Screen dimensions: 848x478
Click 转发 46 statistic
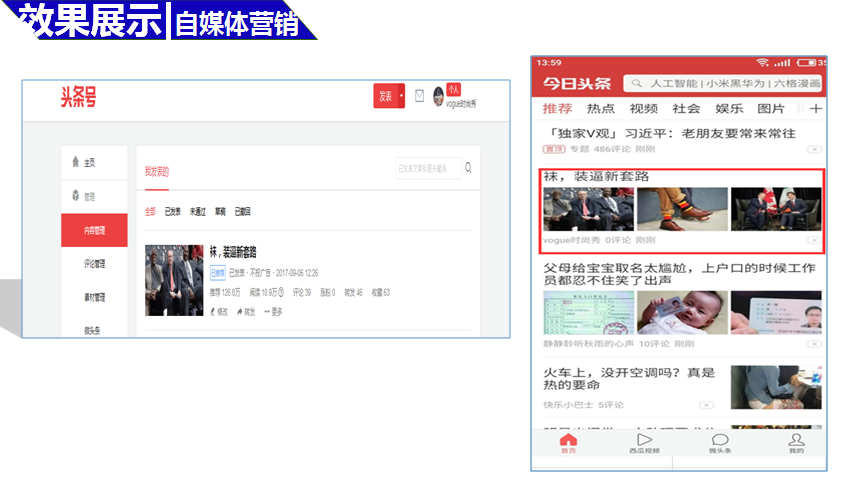[353, 293]
